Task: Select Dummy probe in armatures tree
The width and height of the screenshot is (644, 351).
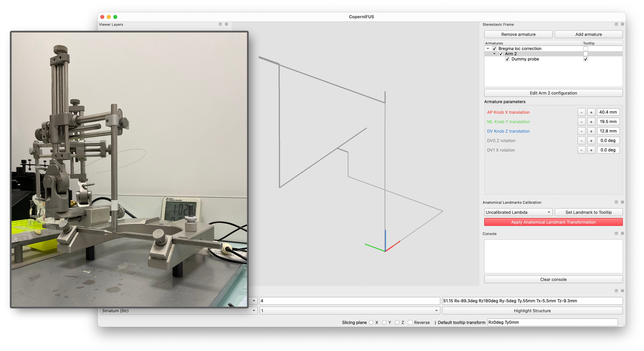Action: (x=525, y=59)
